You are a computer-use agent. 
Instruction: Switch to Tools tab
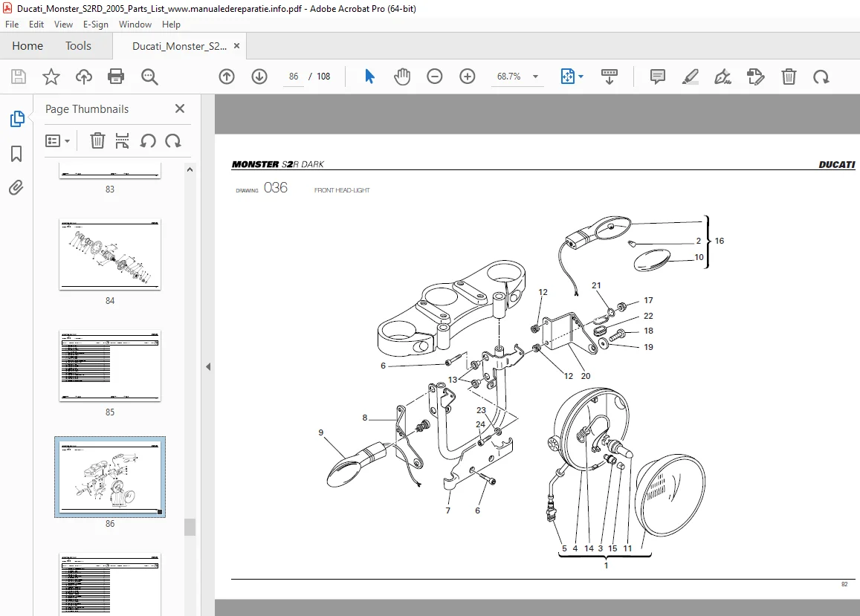78,46
